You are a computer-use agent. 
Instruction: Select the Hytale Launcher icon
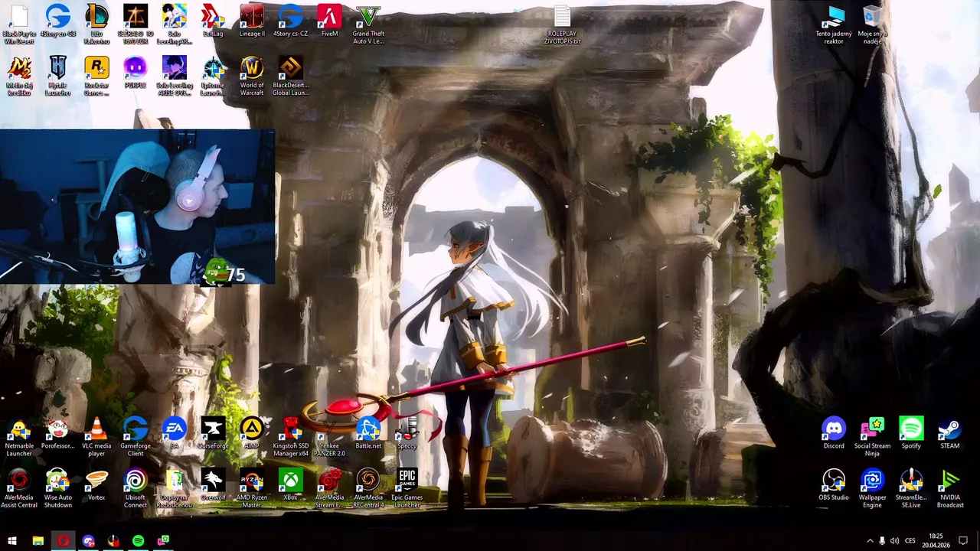click(58, 76)
